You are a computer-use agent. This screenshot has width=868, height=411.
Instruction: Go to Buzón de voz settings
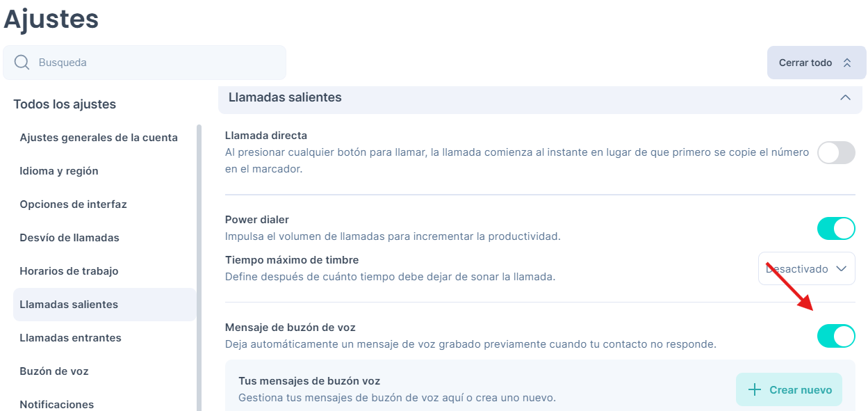click(54, 371)
